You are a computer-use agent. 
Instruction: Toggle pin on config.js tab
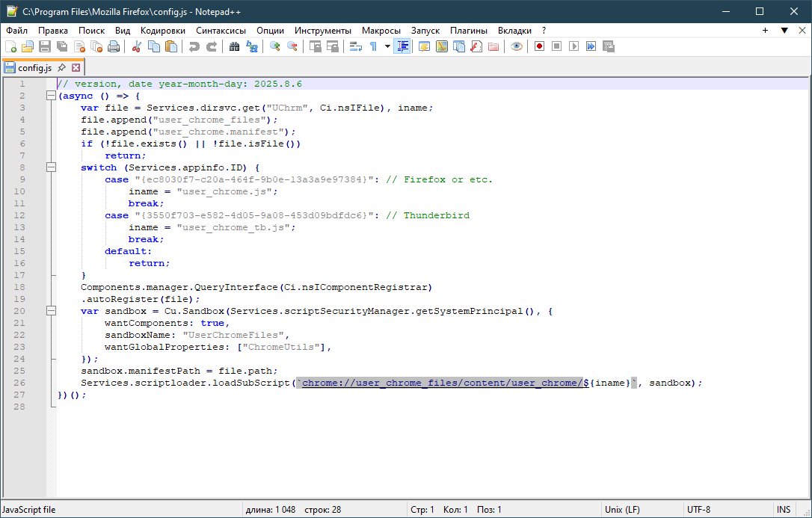(x=61, y=67)
